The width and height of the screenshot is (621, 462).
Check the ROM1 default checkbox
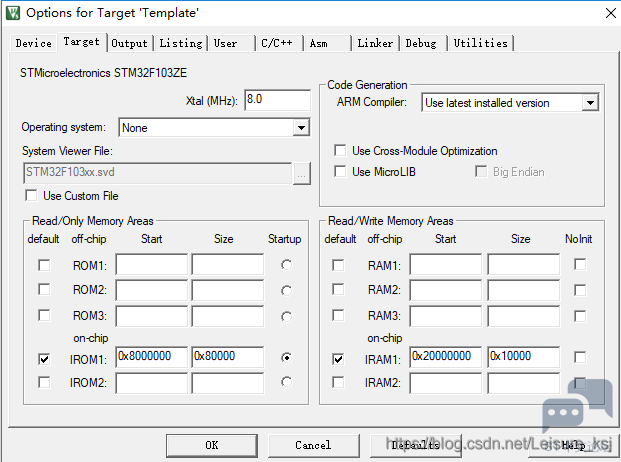(x=44, y=265)
